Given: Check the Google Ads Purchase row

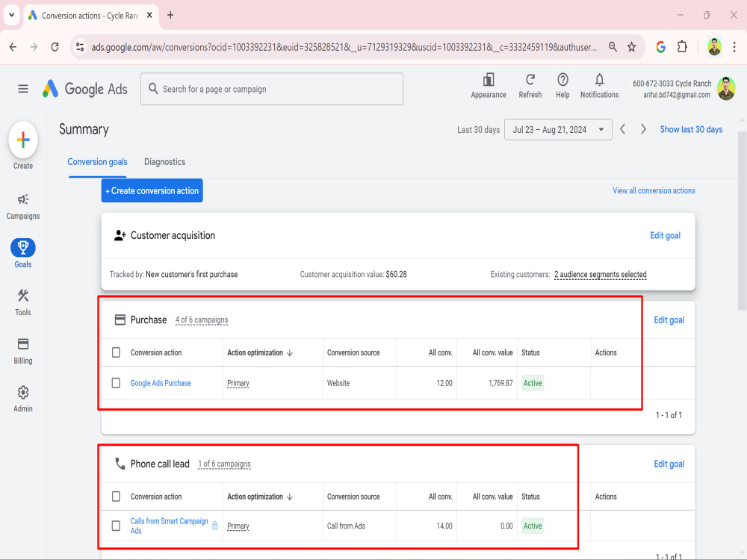Looking at the screenshot, I should tap(116, 383).
